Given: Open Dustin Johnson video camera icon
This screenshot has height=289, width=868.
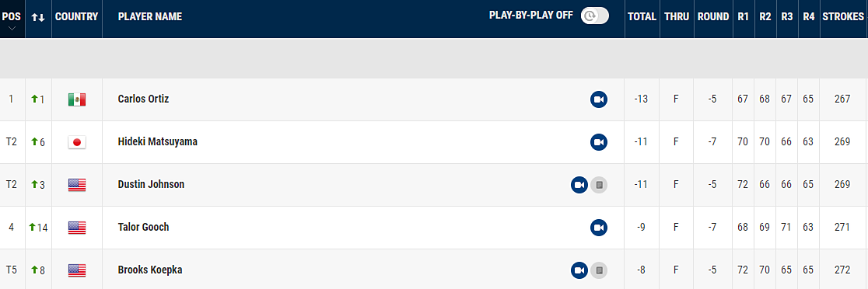Looking at the screenshot, I should 579,185.
